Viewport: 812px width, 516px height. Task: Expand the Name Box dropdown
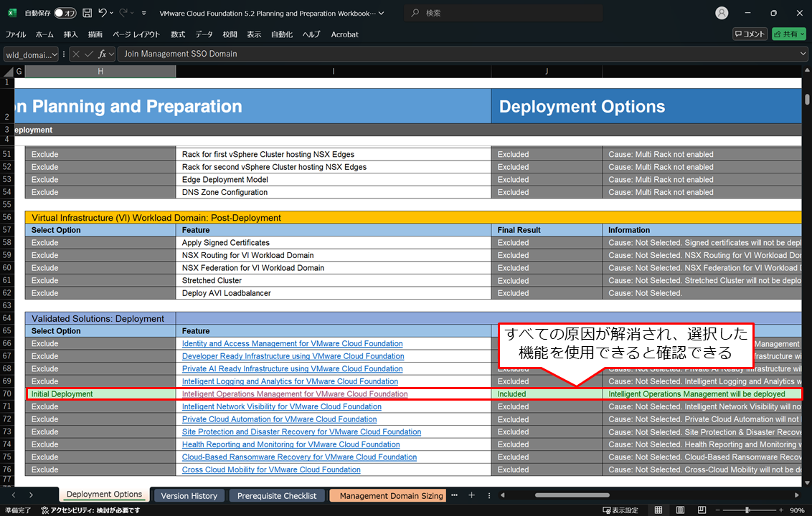55,54
